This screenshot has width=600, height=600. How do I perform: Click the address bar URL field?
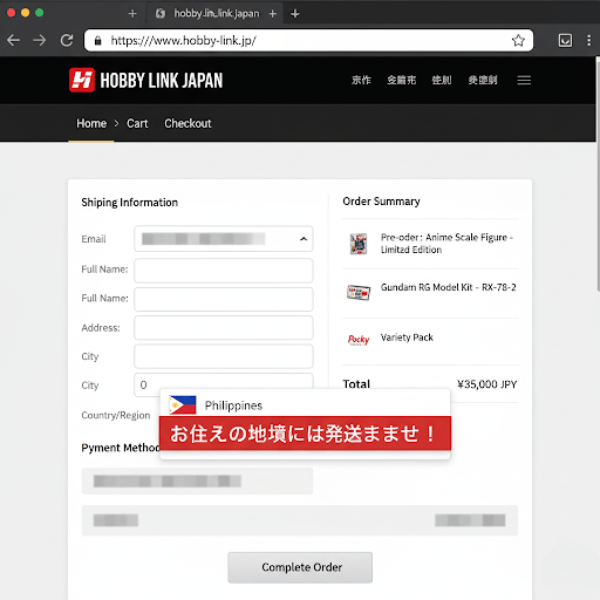(x=308, y=40)
